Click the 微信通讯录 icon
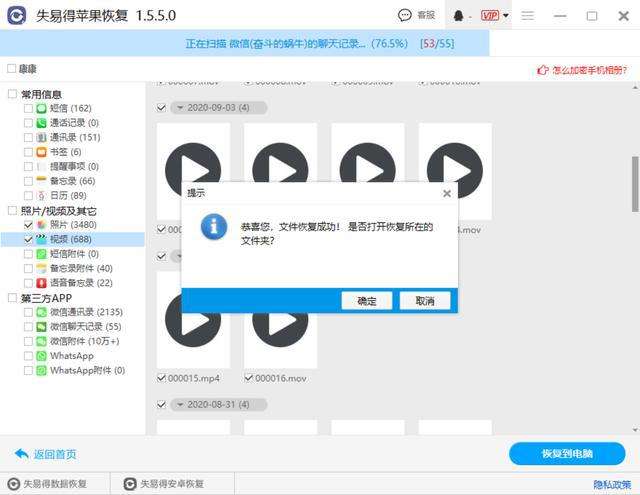The image size is (640, 495). tap(41, 312)
